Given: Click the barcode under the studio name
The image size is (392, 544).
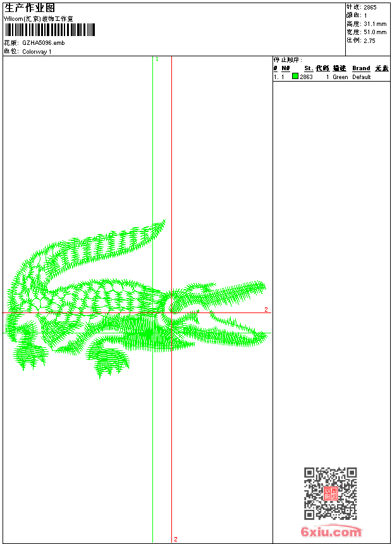Looking at the screenshot, I should (x=49, y=30).
